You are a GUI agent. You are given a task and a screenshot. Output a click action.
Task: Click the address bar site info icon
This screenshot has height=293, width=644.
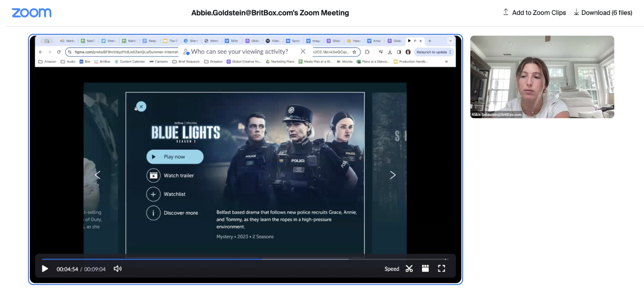[x=70, y=52]
